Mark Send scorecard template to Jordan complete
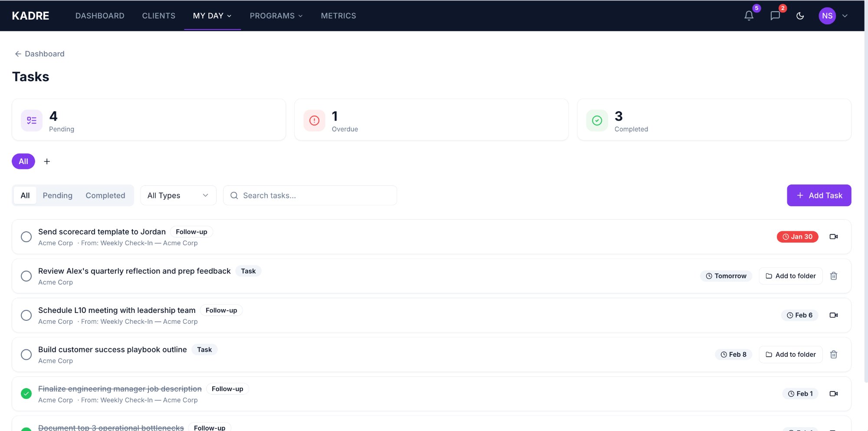Image resolution: width=868 pixels, height=431 pixels. click(x=26, y=237)
